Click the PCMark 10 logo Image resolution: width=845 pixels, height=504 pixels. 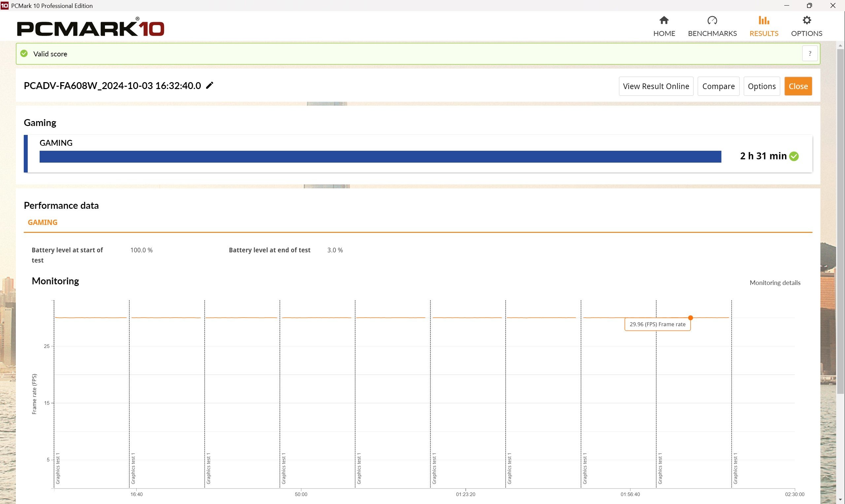[90, 27]
